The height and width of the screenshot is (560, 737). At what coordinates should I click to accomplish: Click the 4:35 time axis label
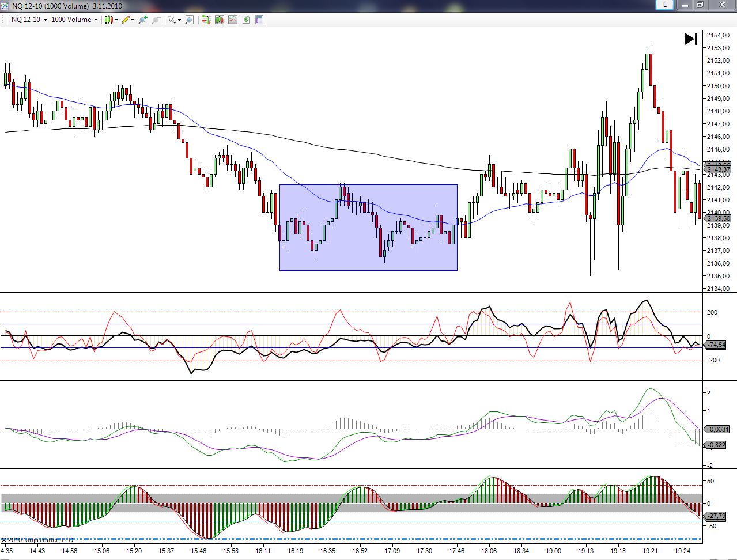pos(7,551)
